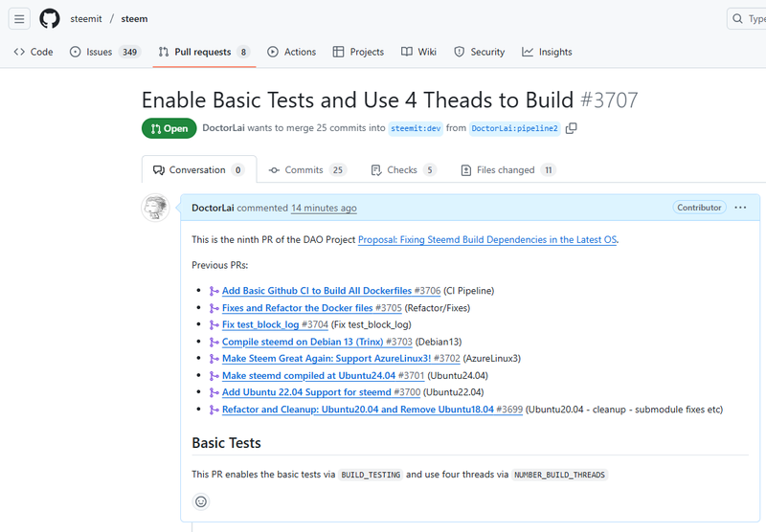Click DoctorLai's avatar image

(x=156, y=208)
